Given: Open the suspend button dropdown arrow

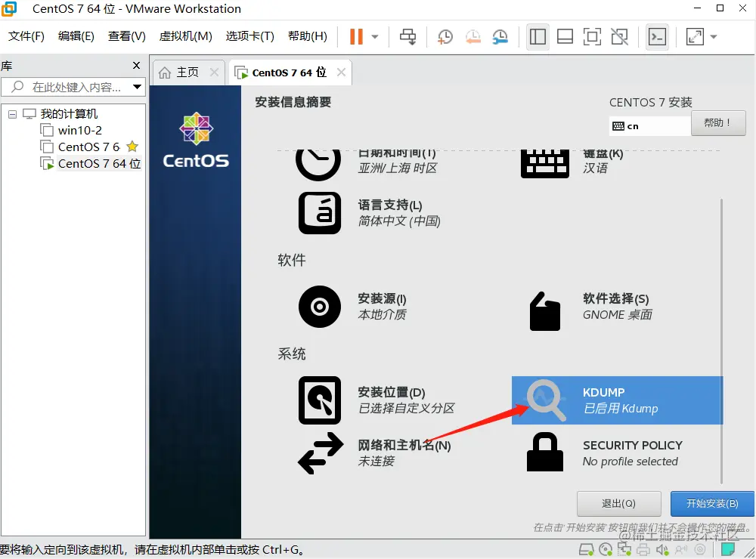Looking at the screenshot, I should click(x=373, y=36).
